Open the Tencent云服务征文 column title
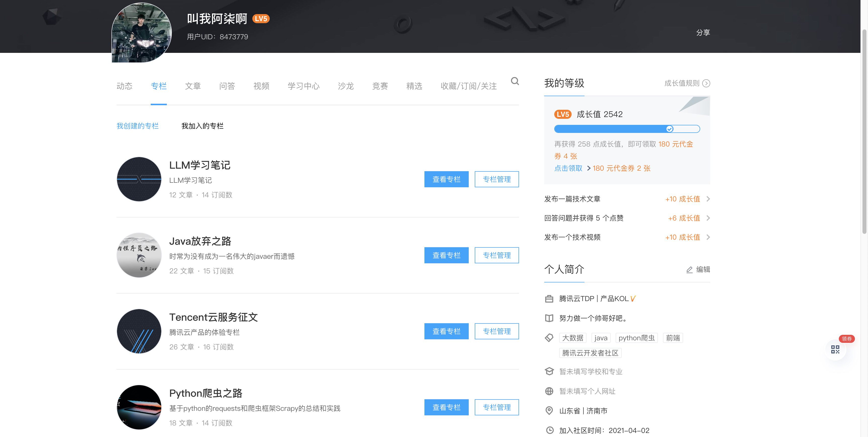 214,317
